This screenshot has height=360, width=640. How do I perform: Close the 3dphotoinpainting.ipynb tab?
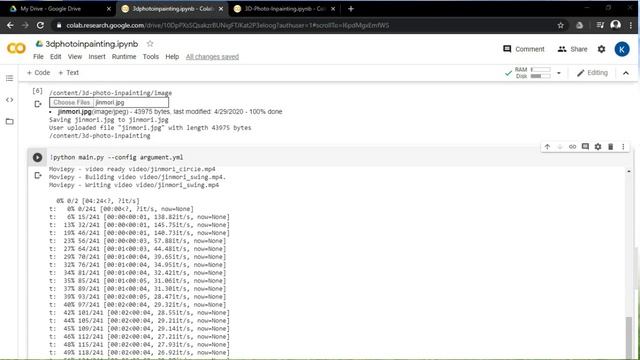point(221,9)
